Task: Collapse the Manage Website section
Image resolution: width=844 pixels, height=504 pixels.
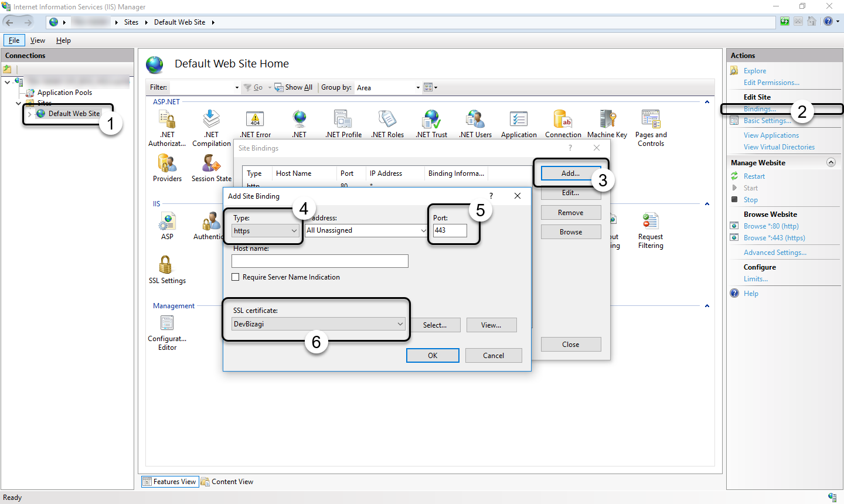Action: point(831,162)
